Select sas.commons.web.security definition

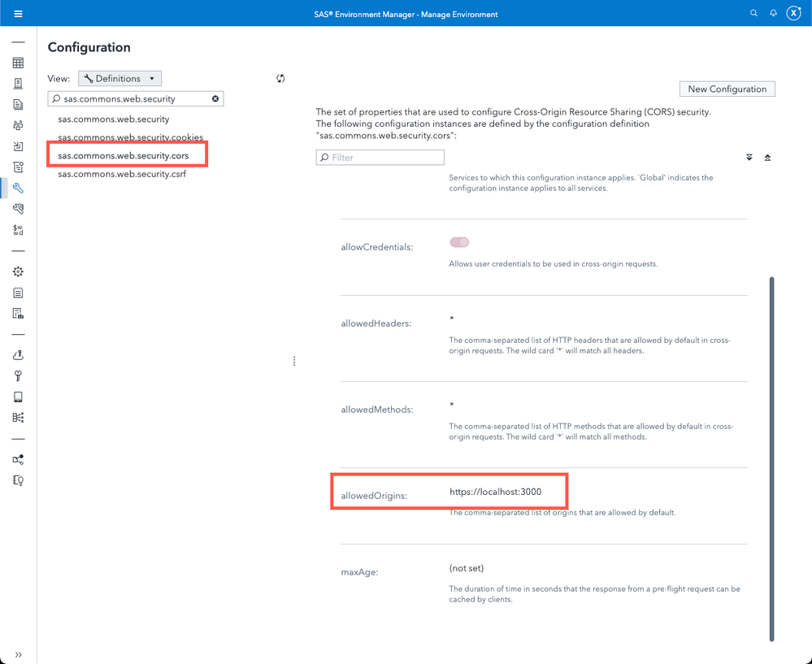[x=114, y=119]
